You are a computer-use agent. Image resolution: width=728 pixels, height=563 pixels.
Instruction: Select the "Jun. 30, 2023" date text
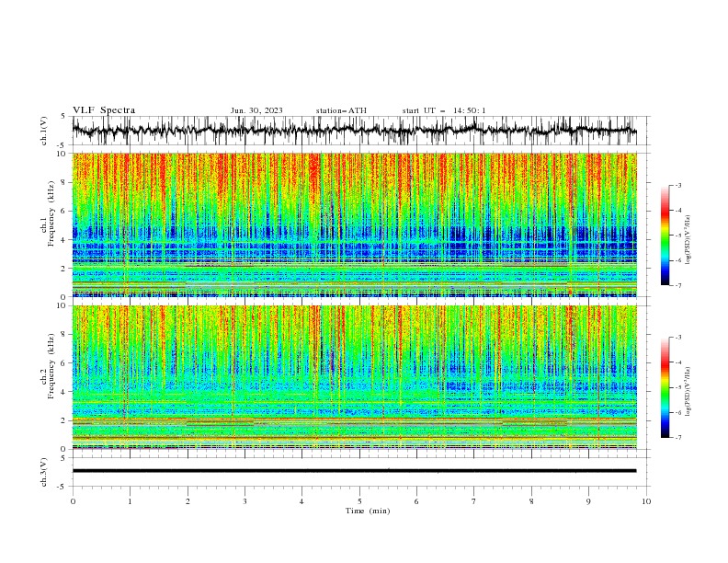(x=256, y=110)
